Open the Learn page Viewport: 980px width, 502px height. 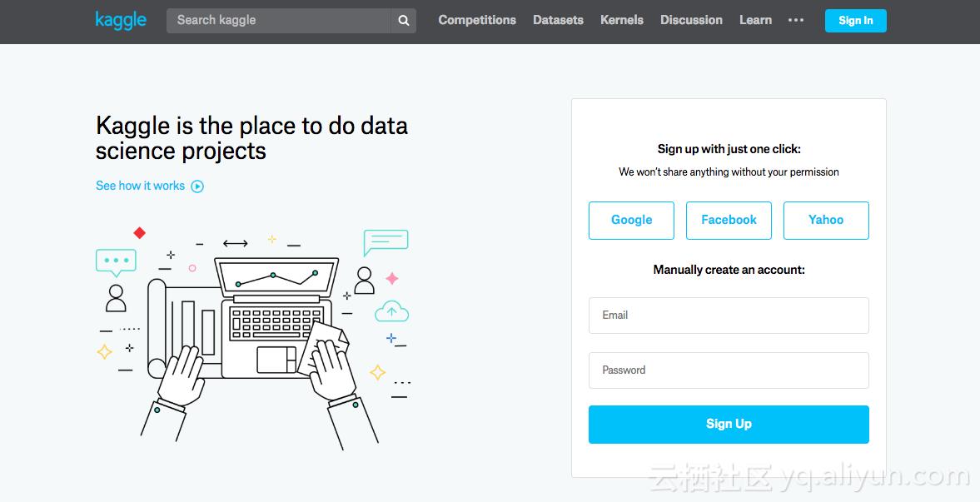[755, 20]
